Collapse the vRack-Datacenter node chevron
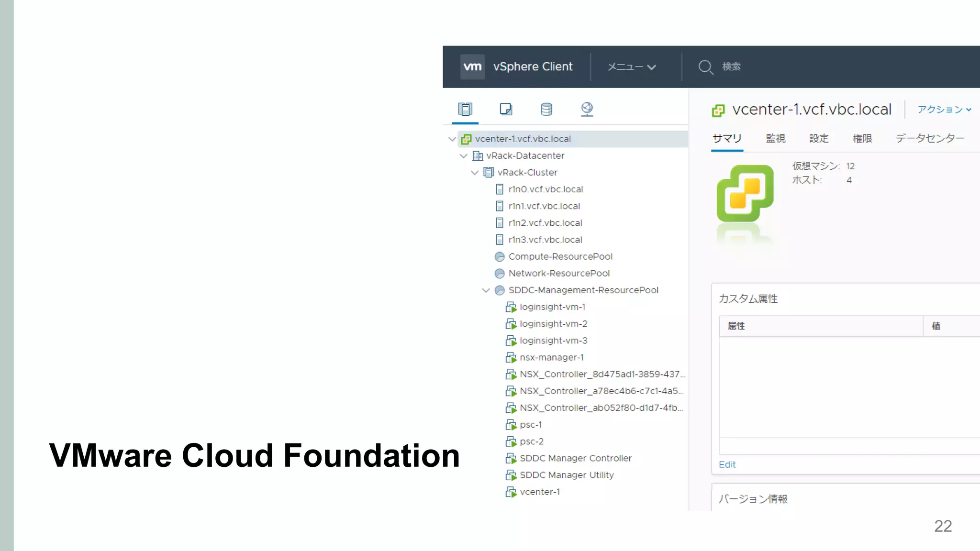This screenshot has height=551, width=980. point(463,156)
